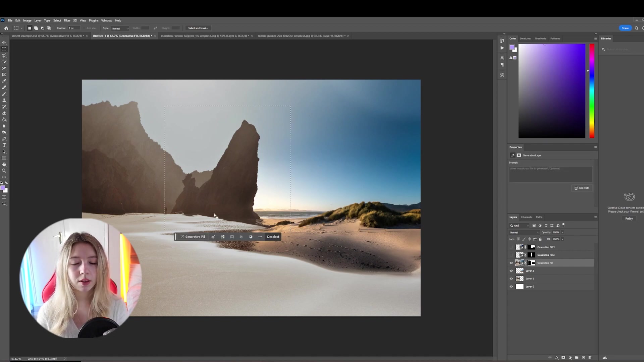Screen dimensions: 644x362
Task: Activate the Zoom tool
Action: point(4,171)
